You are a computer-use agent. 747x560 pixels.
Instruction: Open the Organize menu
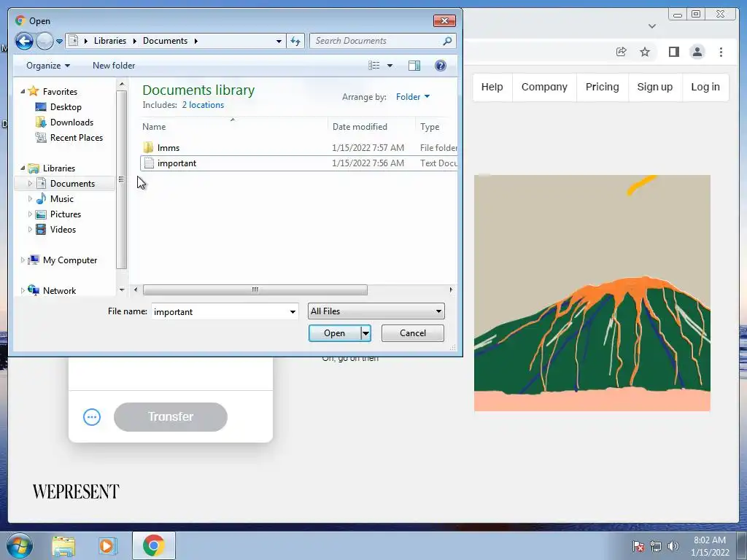point(48,66)
